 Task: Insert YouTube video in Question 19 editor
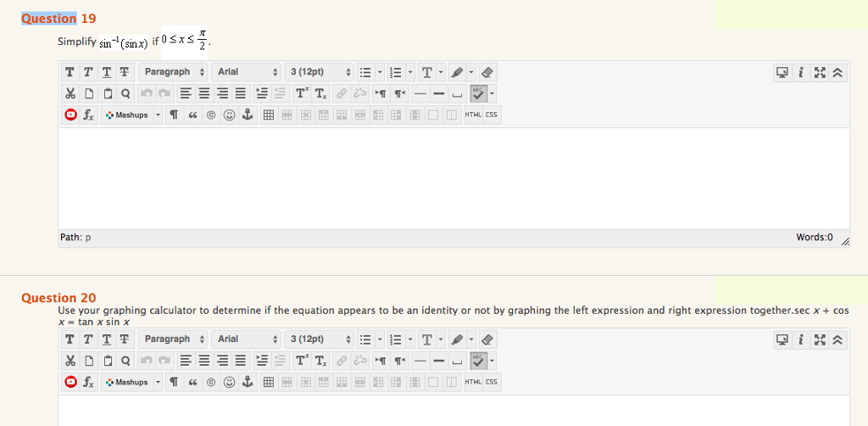[70, 115]
